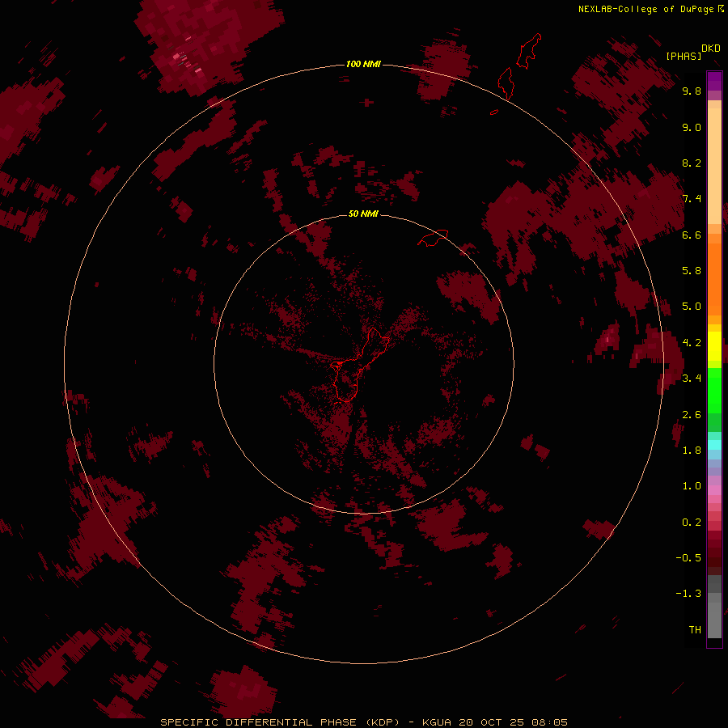The height and width of the screenshot is (728, 728).
Task: Click the 8.2 scale label
Action: (x=692, y=163)
